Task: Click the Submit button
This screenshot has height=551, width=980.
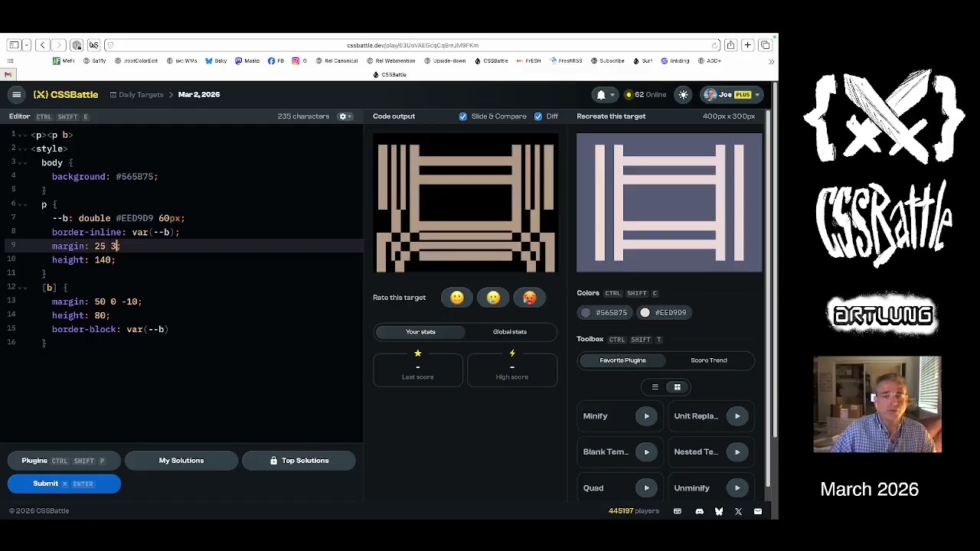Action: [x=64, y=484]
